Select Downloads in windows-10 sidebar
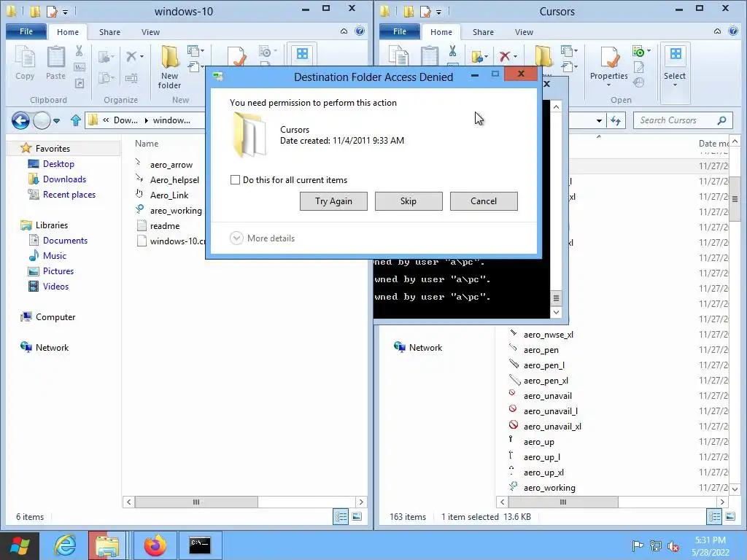 click(x=64, y=179)
